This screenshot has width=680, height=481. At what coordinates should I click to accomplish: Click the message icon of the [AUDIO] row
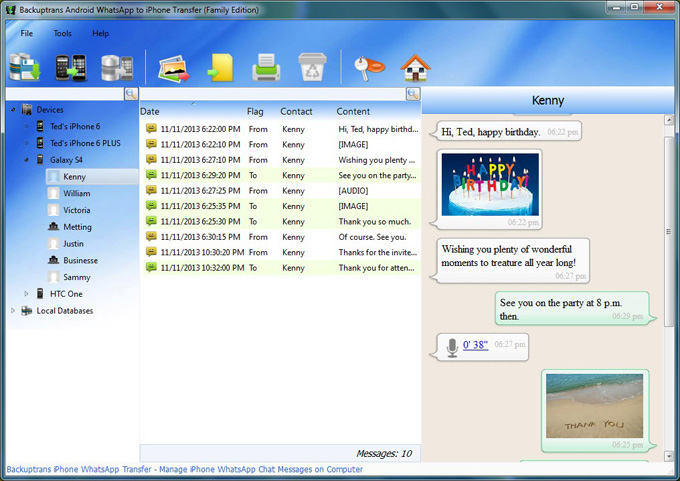click(x=151, y=190)
